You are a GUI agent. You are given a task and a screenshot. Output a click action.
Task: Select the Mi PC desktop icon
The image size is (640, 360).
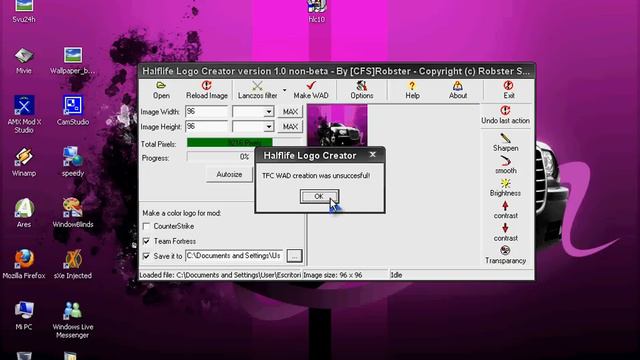24,316
